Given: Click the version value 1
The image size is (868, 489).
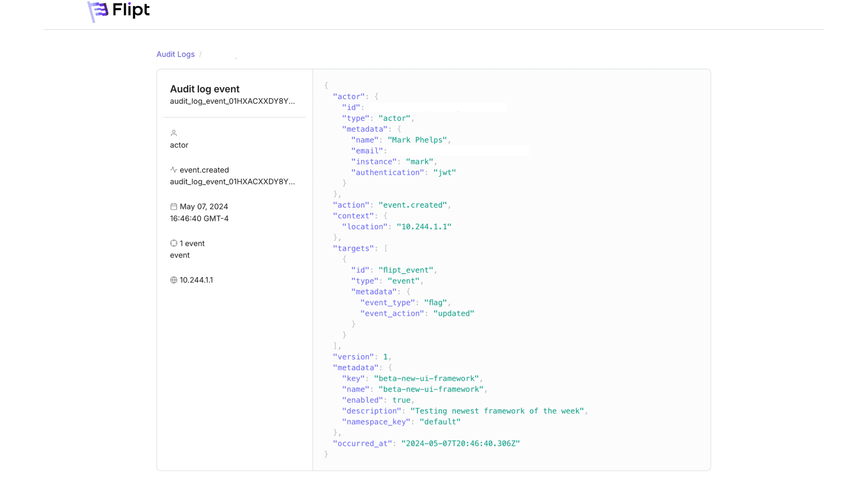Looking at the screenshot, I should pyautogui.click(x=385, y=357).
